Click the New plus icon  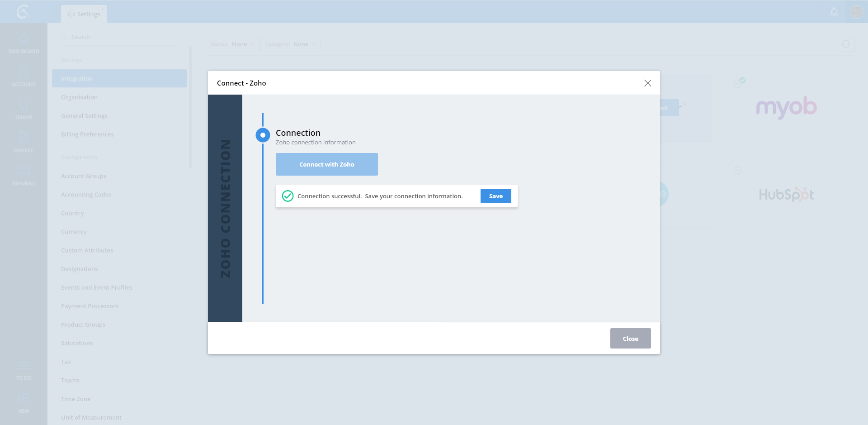[24, 399]
